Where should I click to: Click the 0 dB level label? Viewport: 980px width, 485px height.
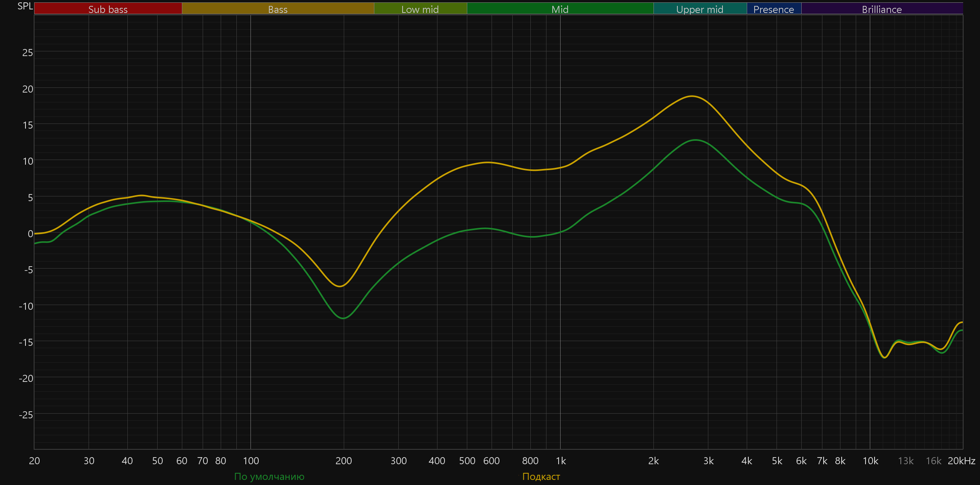pos(30,234)
